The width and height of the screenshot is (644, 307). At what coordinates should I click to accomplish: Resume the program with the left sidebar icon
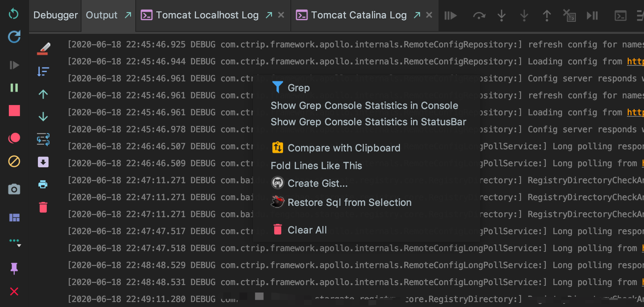point(14,65)
